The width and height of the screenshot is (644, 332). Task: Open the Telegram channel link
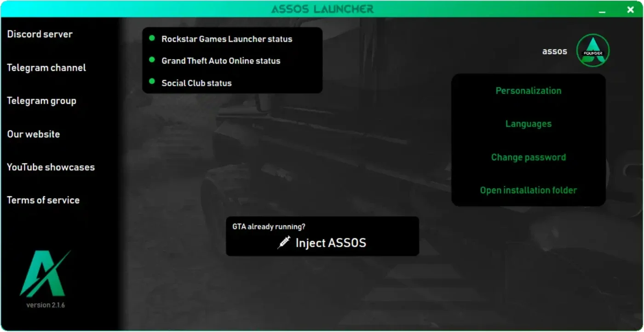[x=46, y=68]
